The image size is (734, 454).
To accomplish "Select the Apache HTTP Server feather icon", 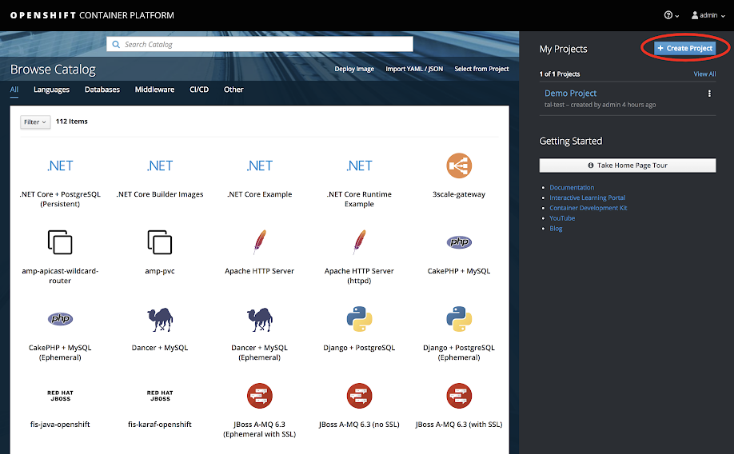I will coord(259,242).
